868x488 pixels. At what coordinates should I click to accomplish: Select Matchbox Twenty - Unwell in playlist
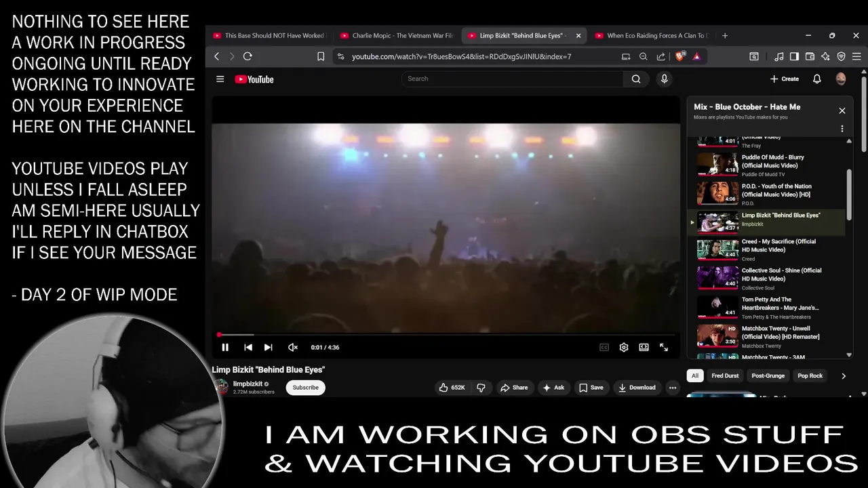(x=766, y=336)
